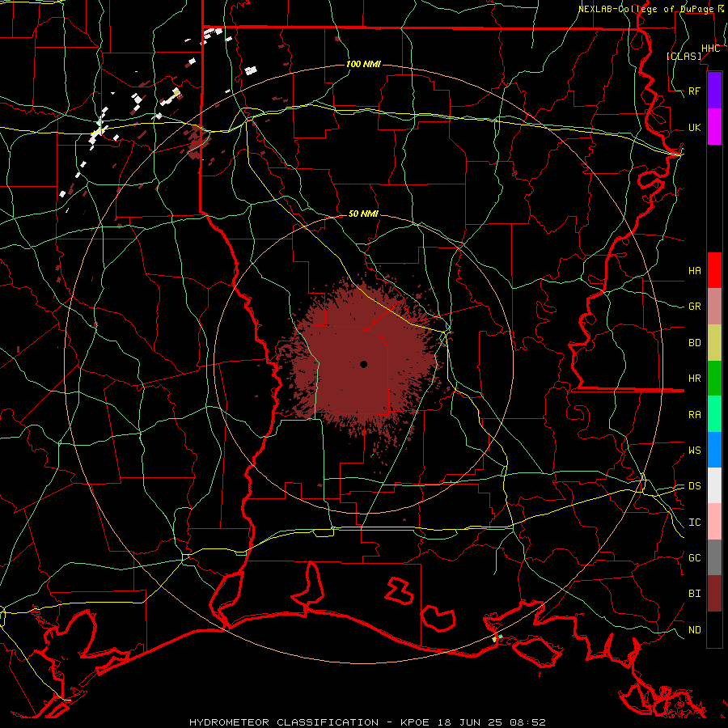This screenshot has width=728, height=728.
Task: Click the RF legend label
Action: (695, 91)
